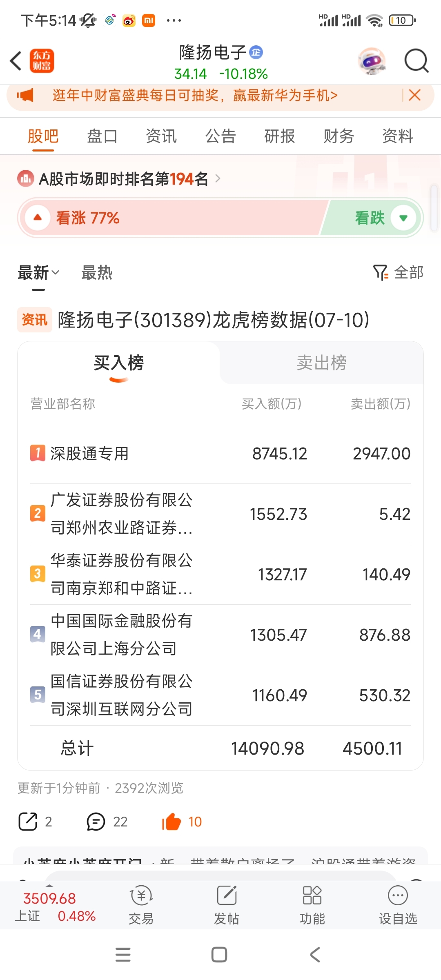This screenshot has width=441, height=980.
Task: Tap the megaphone announcement icon
Action: [25, 95]
